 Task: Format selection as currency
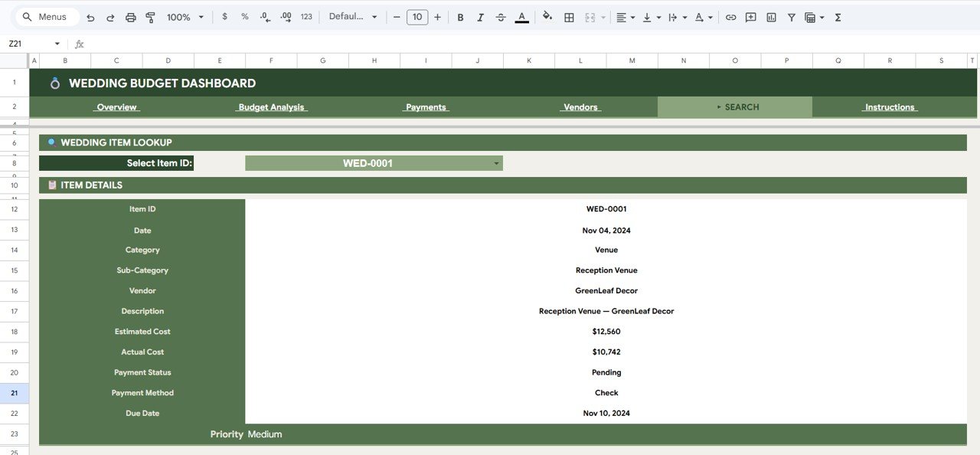click(x=224, y=17)
